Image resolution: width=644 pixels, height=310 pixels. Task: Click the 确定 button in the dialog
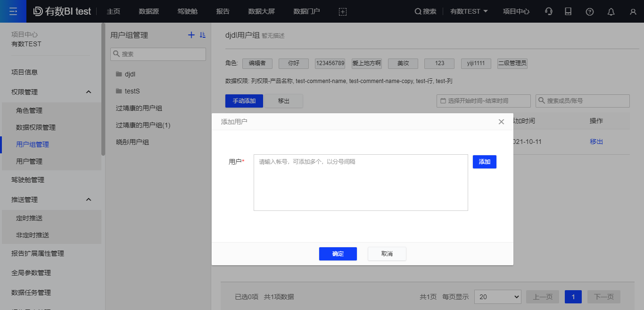(338, 254)
